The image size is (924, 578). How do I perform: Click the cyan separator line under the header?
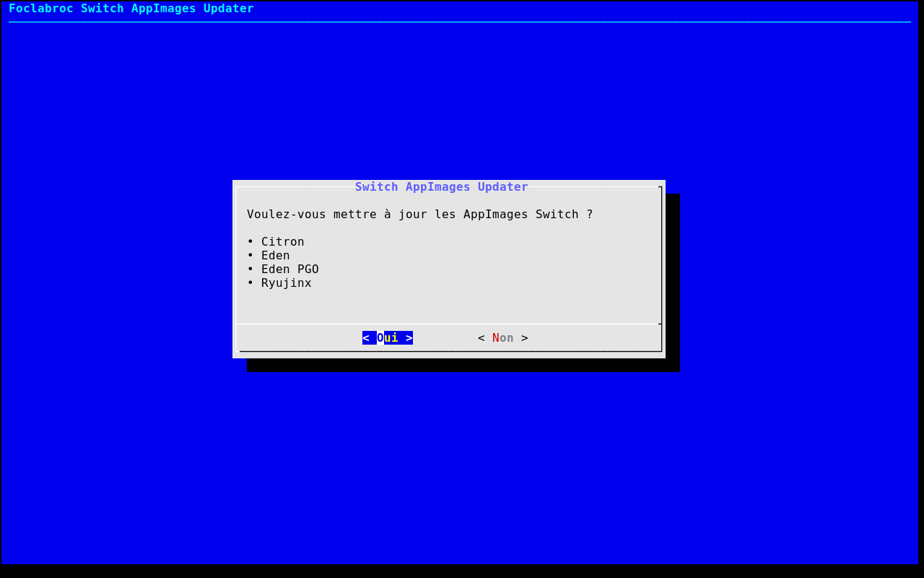(459, 22)
